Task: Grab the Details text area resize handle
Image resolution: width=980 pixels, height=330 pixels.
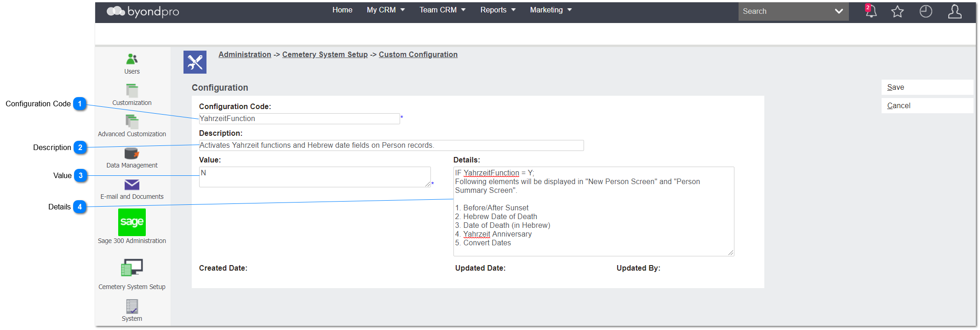Action: click(x=731, y=253)
